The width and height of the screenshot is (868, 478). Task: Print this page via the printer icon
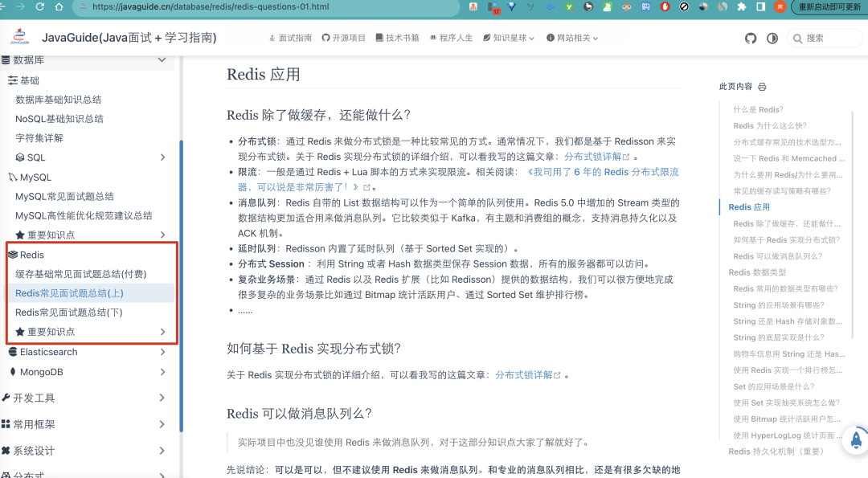coord(762,87)
